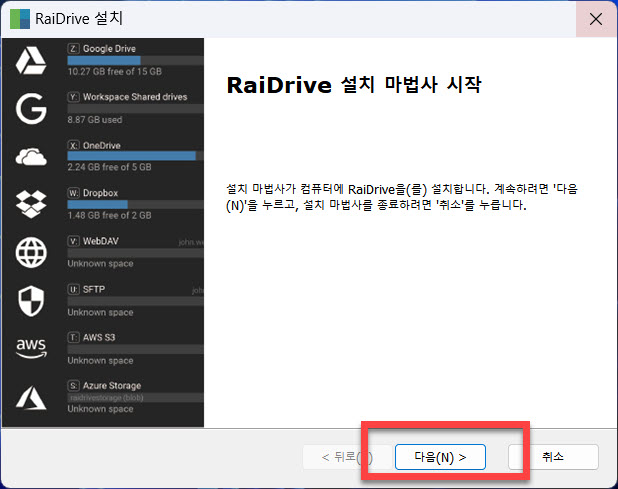Viewport: 618px width, 489px height.
Task: Click the 'Workspace Shared drives' label
Action: coord(135,97)
